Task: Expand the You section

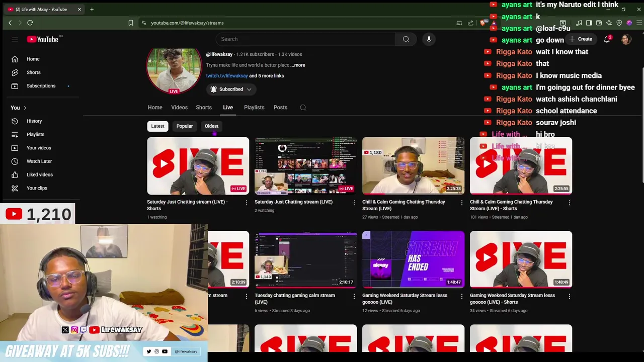Action: click(19, 108)
